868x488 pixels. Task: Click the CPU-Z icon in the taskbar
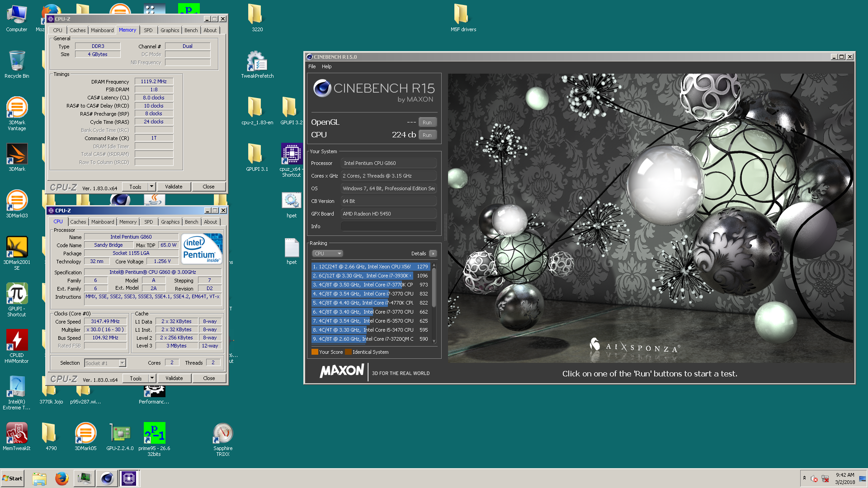[x=129, y=478]
